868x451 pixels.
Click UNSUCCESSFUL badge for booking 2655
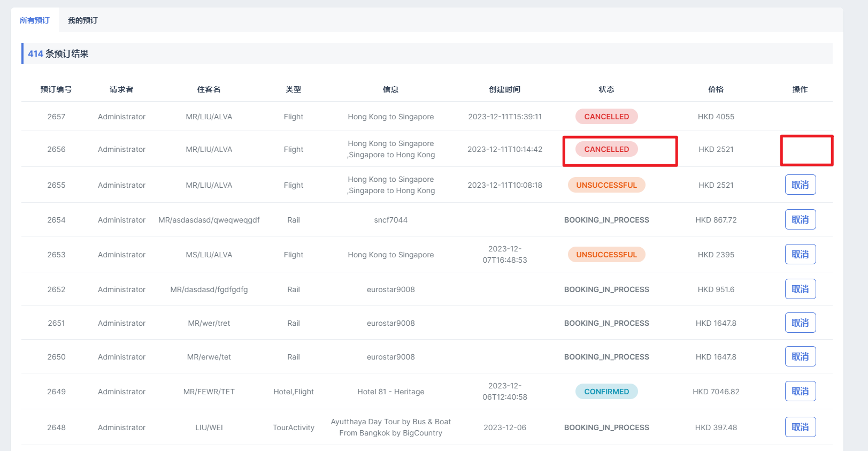pyautogui.click(x=606, y=185)
